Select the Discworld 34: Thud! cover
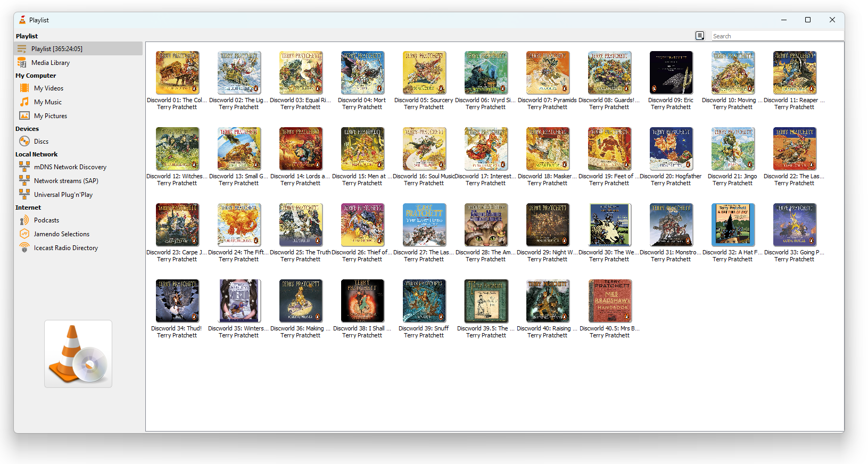This screenshot has height=464, width=868. pos(177,301)
